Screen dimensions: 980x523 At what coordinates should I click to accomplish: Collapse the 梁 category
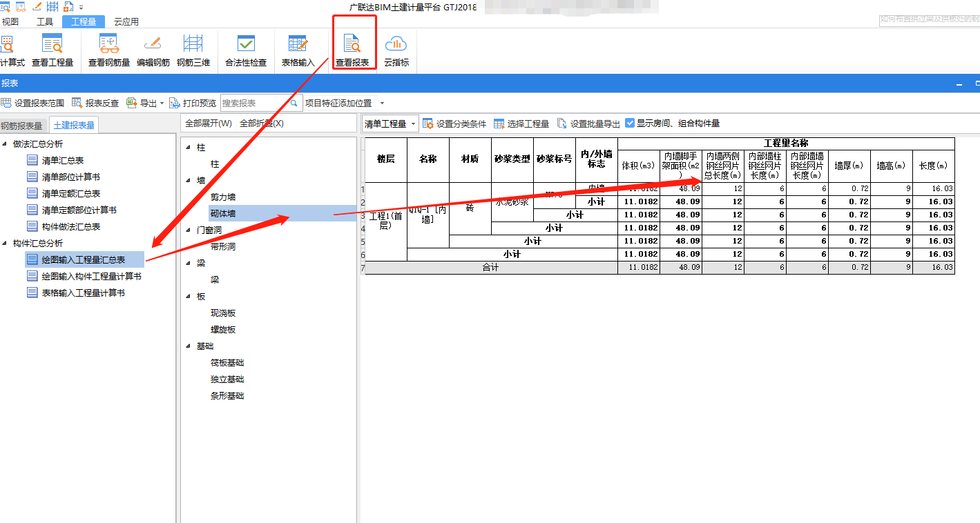point(188,263)
